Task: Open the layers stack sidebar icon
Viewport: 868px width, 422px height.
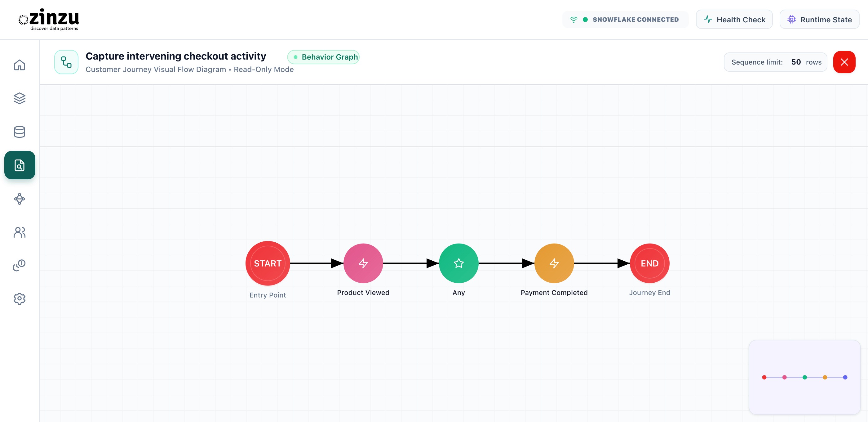Action: coord(20,98)
